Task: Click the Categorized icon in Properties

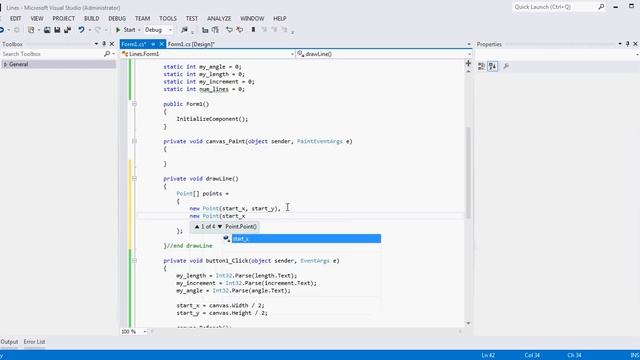Action: (481, 66)
